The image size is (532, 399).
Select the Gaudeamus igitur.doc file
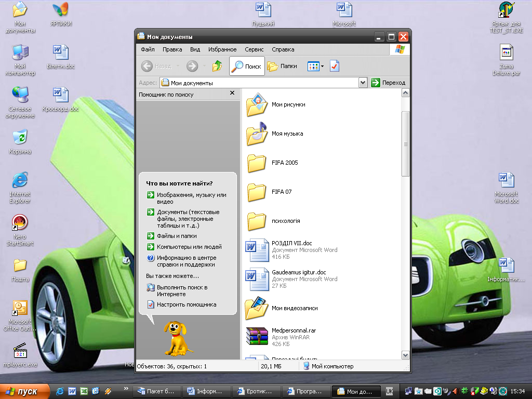point(291,279)
